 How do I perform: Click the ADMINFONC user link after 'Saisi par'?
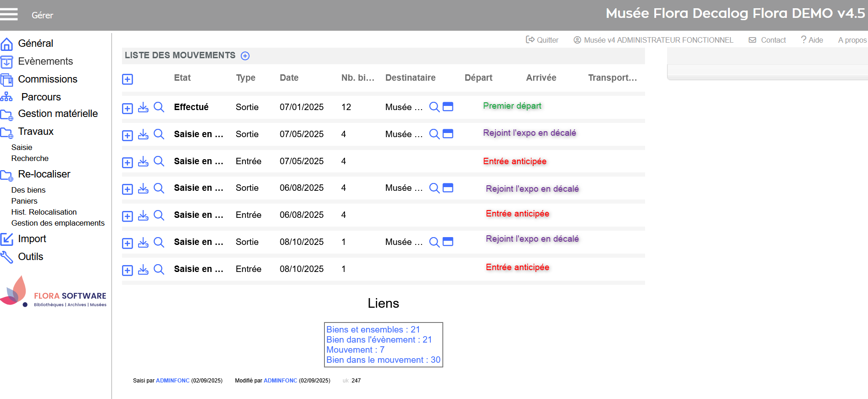coord(172,381)
